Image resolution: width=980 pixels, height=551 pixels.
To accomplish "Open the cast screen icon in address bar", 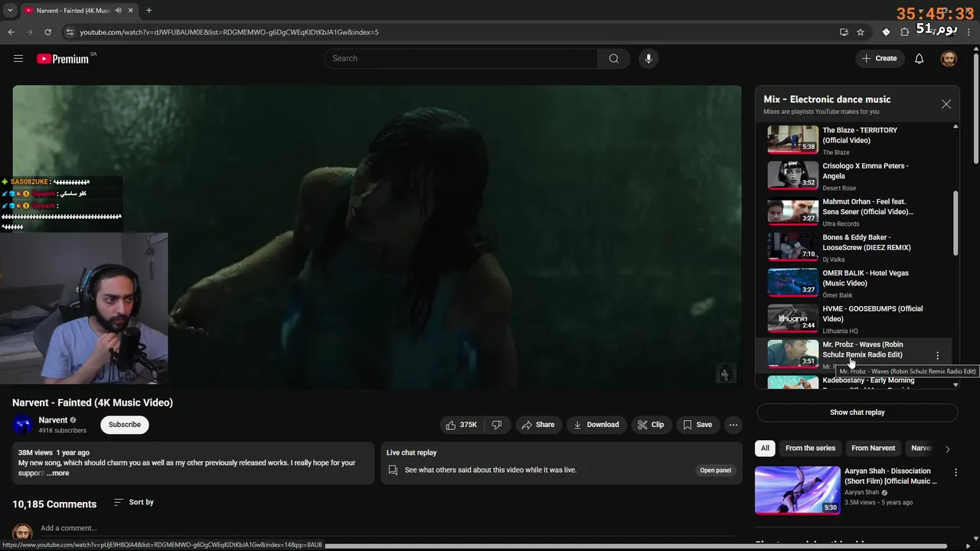I will pos(844,32).
